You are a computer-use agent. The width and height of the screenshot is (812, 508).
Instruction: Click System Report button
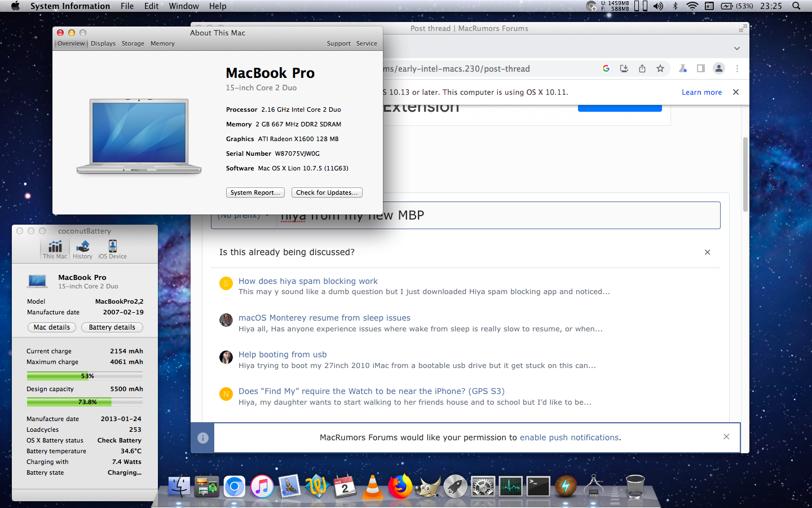[x=255, y=192]
